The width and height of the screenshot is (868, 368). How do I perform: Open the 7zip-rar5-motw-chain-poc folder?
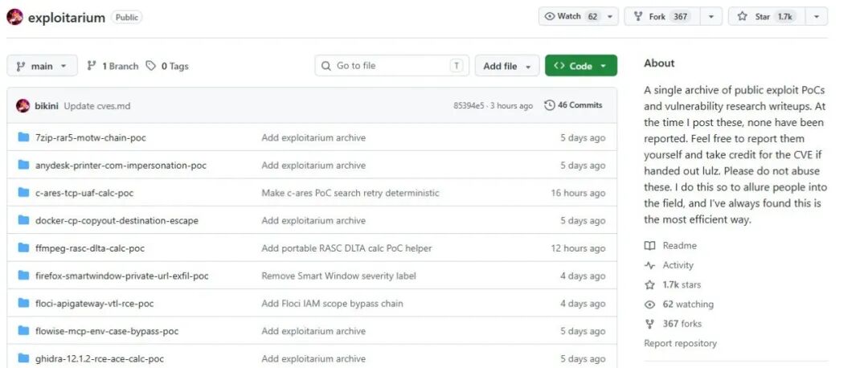click(91, 137)
